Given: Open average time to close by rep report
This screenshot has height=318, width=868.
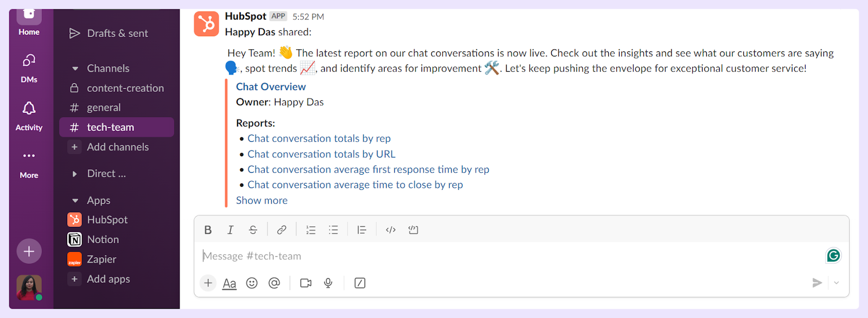Looking at the screenshot, I should pyautogui.click(x=355, y=185).
